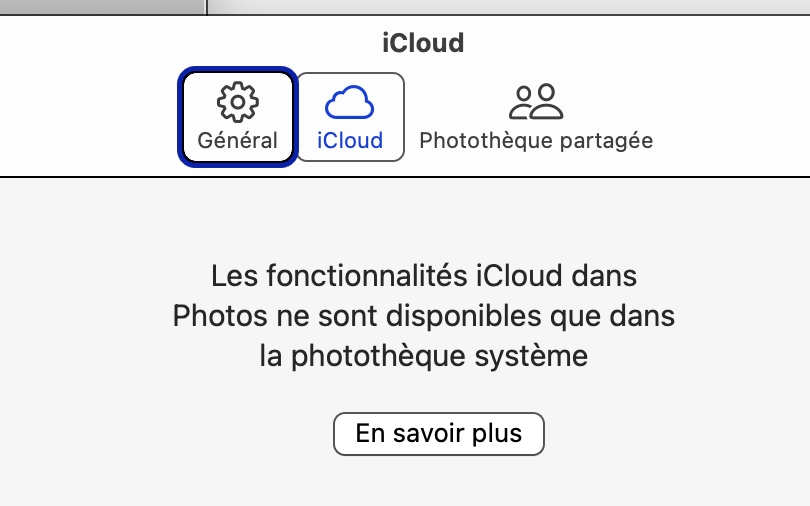This screenshot has height=506, width=810.
Task: Show shared library settings via people icon
Action: click(x=536, y=102)
